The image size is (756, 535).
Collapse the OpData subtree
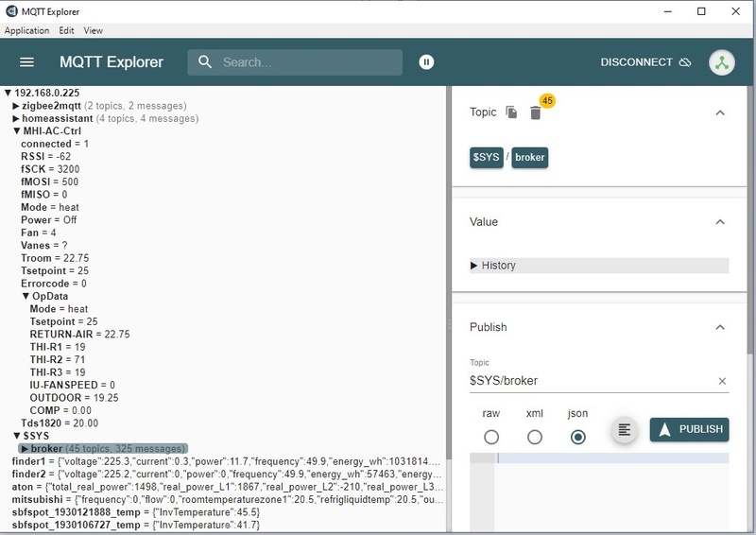(x=26, y=296)
